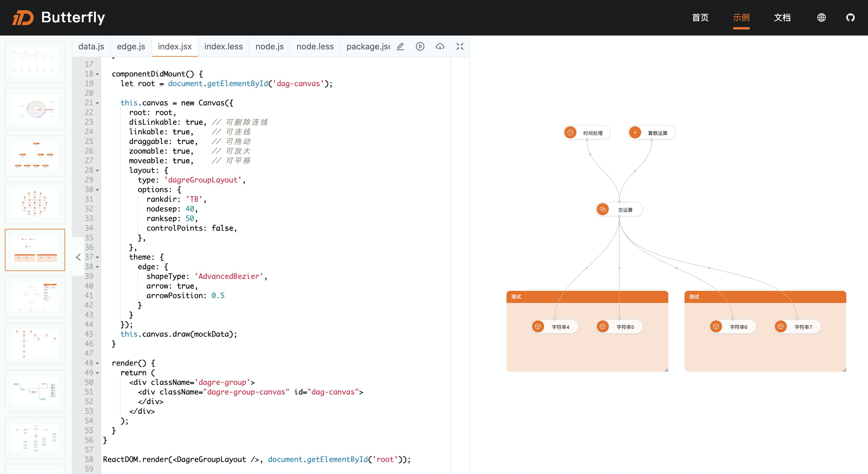
Task: Fold the edge block at line 38
Action: click(x=97, y=267)
